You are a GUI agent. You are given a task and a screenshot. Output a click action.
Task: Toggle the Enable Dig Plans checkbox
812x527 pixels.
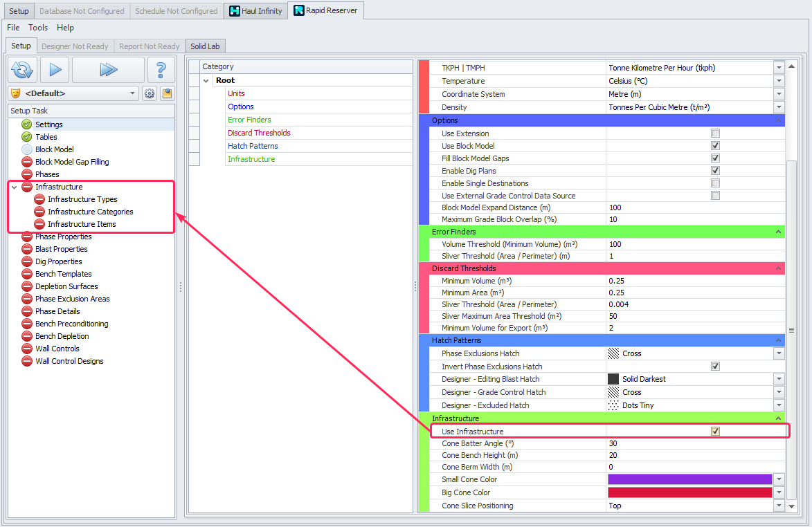pyautogui.click(x=715, y=171)
